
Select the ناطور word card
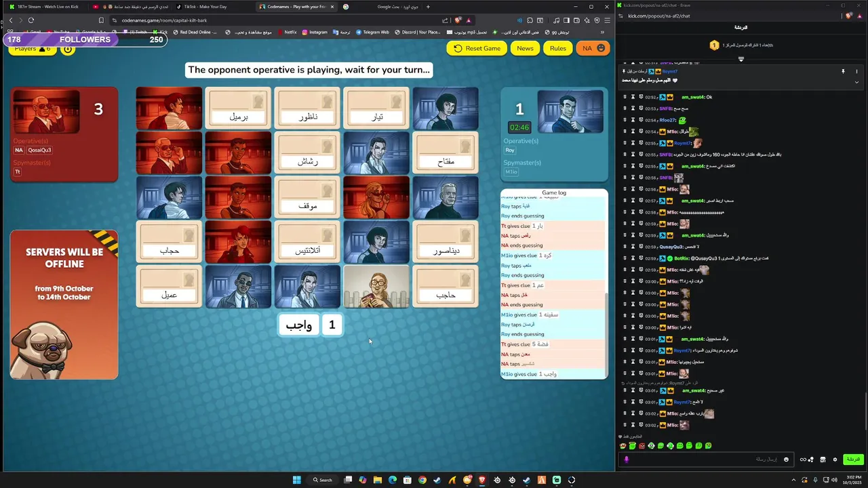click(307, 108)
